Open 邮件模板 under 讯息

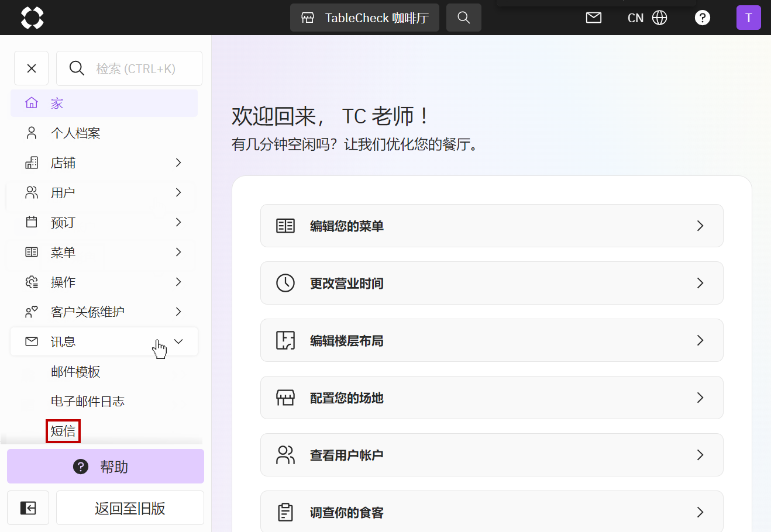point(75,372)
